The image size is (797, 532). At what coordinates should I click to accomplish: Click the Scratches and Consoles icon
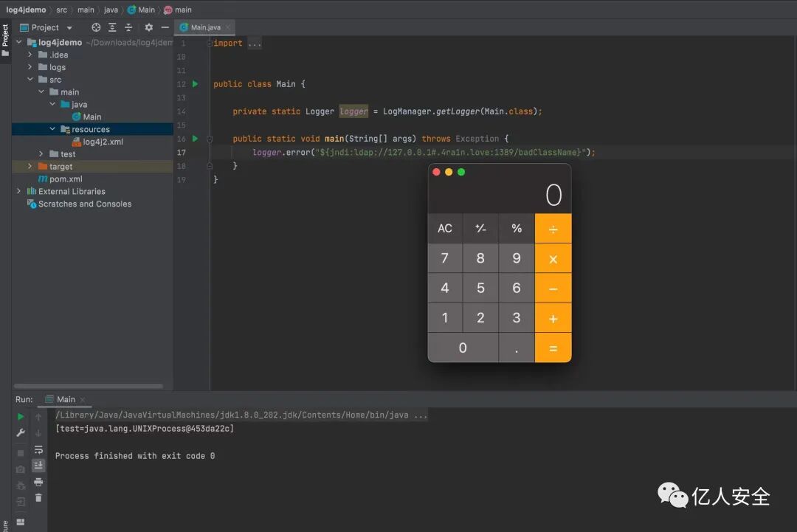click(32, 204)
